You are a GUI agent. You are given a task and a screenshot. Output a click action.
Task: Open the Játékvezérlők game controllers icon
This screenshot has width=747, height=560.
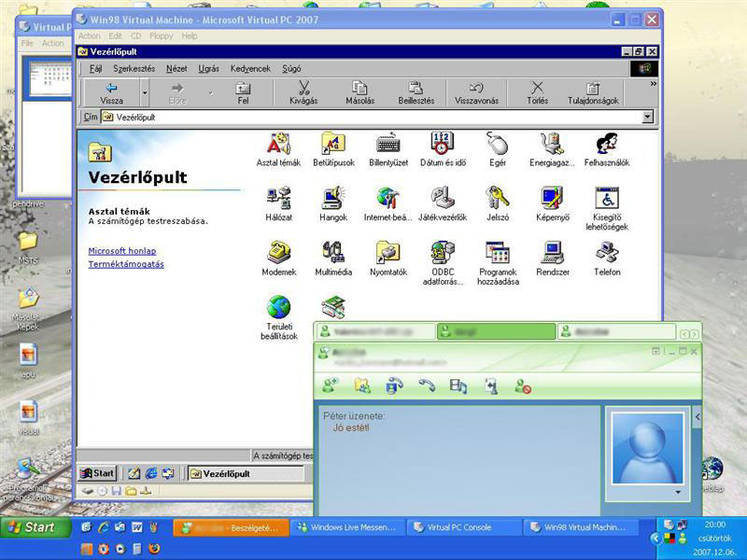pos(443,204)
